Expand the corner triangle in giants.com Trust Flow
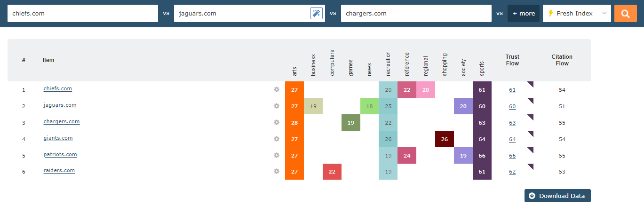The image size is (644, 214). [531, 133]
